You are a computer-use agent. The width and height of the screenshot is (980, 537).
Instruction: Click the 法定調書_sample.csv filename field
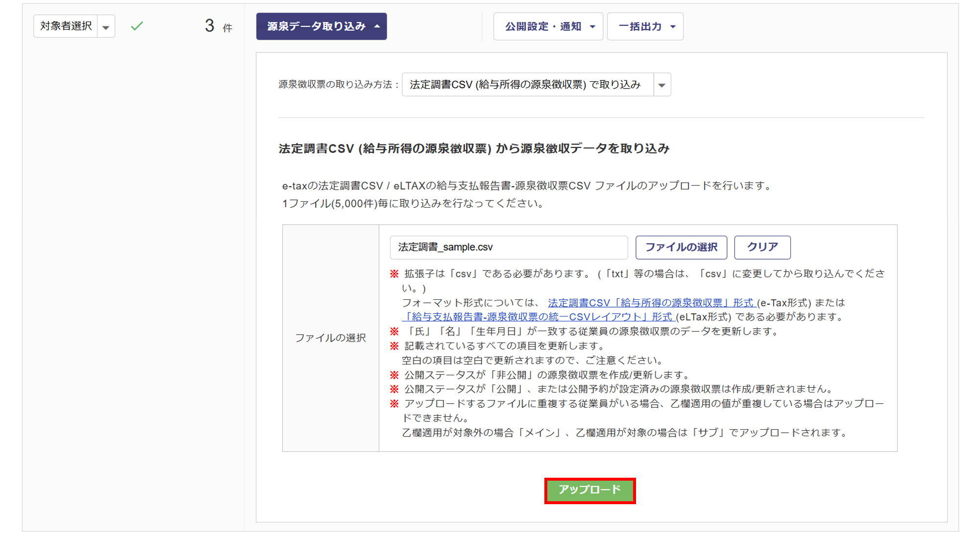(x=508, y=247)
